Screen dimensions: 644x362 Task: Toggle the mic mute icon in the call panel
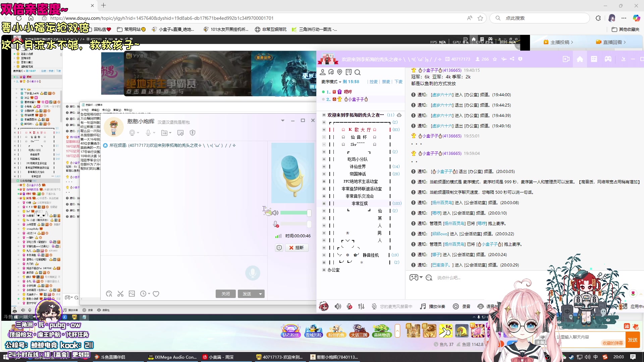276,224
